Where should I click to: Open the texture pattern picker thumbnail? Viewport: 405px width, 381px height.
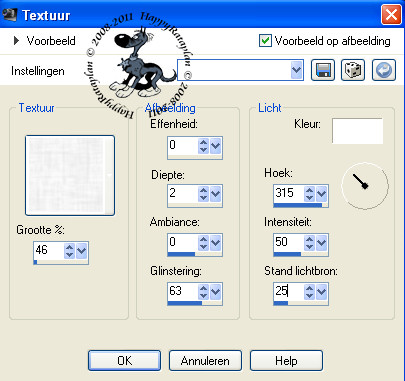(70, 175)
